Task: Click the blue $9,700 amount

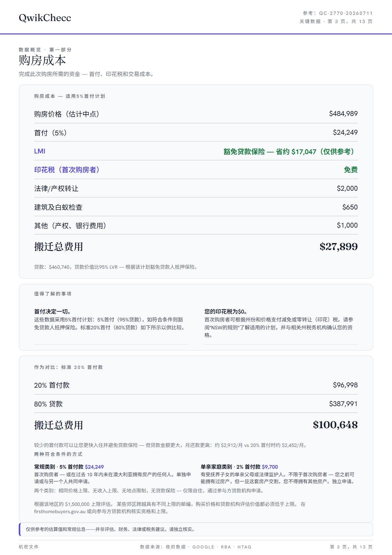Action: click(x=270, y=467)
